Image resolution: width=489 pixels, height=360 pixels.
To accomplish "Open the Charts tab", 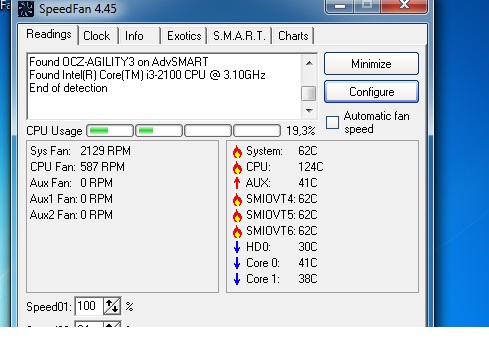I will click(293, 36).
